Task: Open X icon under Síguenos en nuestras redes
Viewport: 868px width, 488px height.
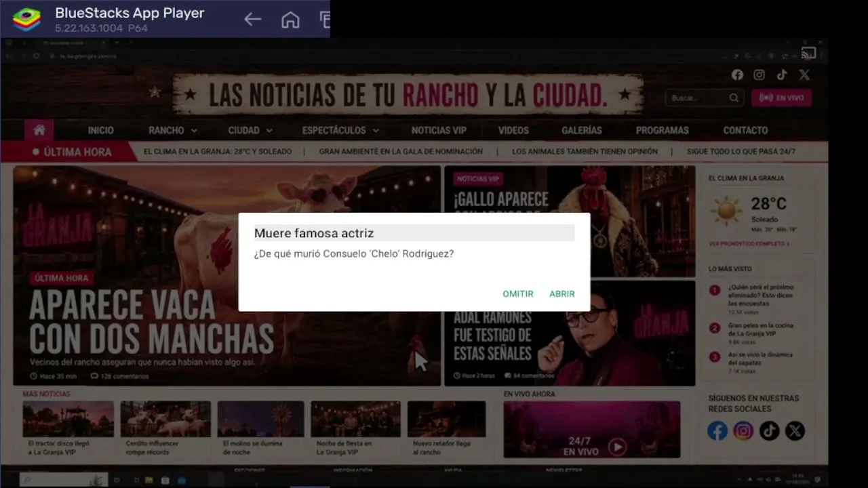Action: point(795,430)
